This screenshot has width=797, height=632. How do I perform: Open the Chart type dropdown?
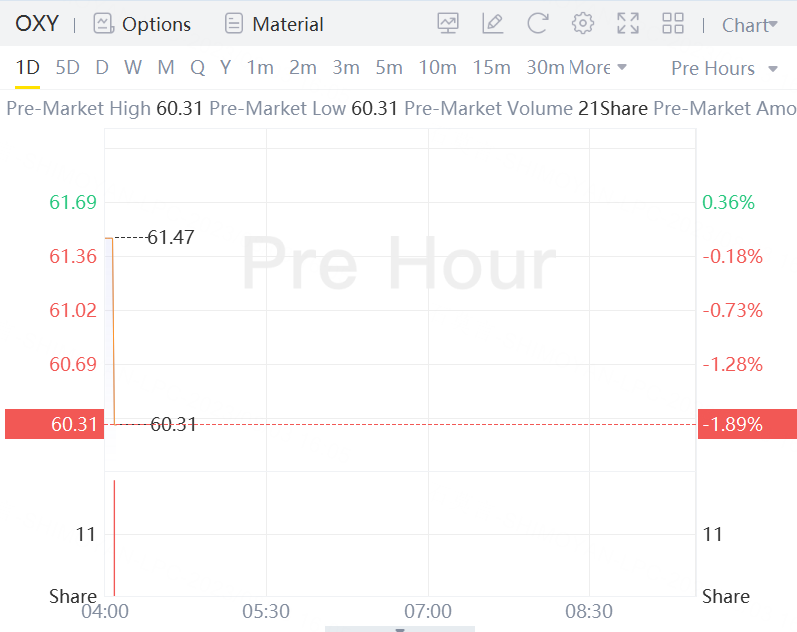(x=749, y=25)
